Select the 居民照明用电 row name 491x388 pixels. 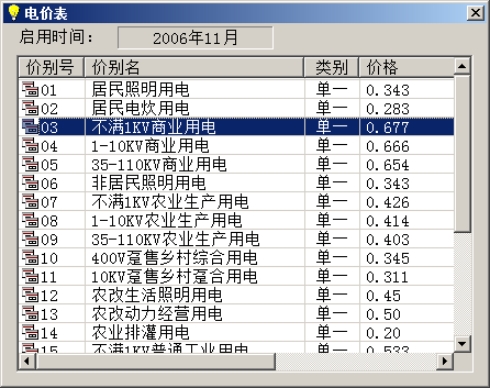pos(140,89)
